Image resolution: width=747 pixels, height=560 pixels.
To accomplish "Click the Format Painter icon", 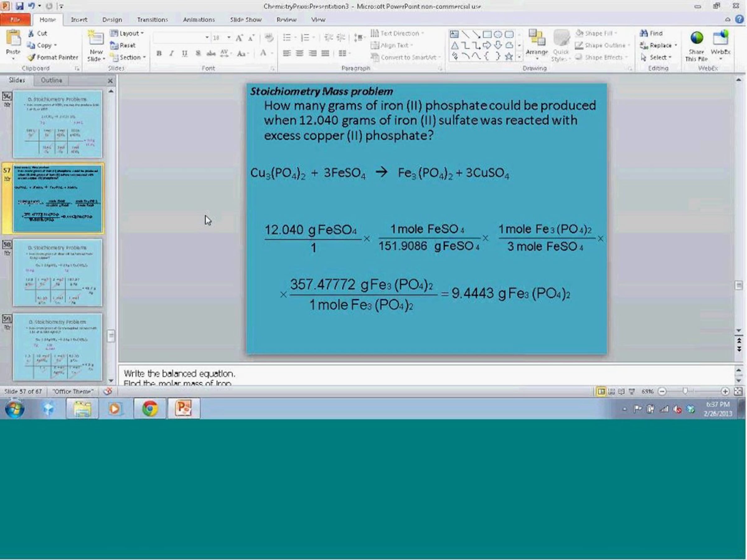I will 31,57.
